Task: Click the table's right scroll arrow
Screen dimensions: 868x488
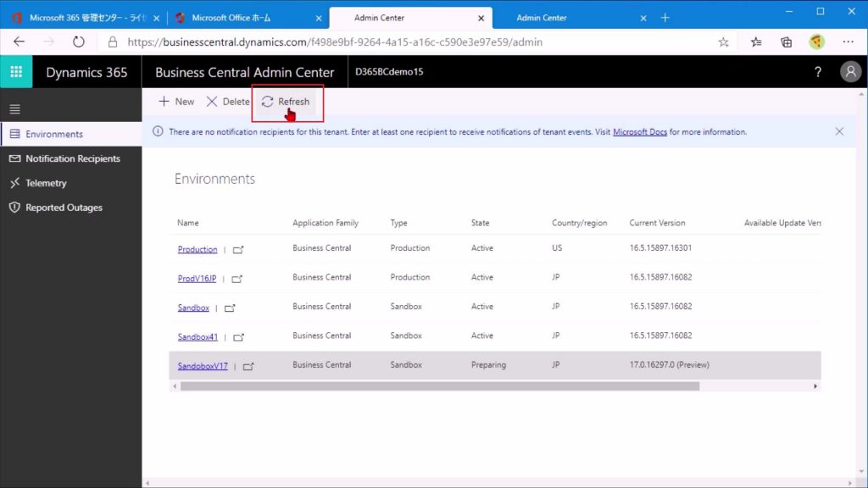Action: click(815, 386)
